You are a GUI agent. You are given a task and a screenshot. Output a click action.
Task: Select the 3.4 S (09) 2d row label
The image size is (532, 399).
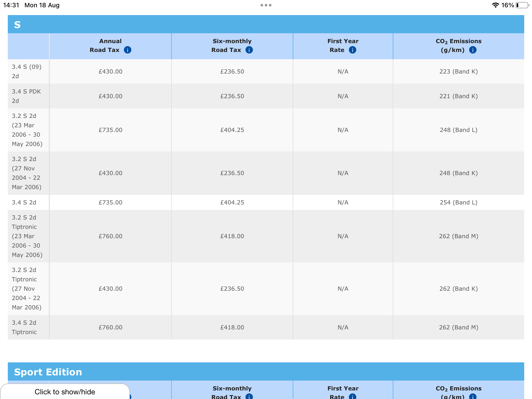click(x=26, y=71)
